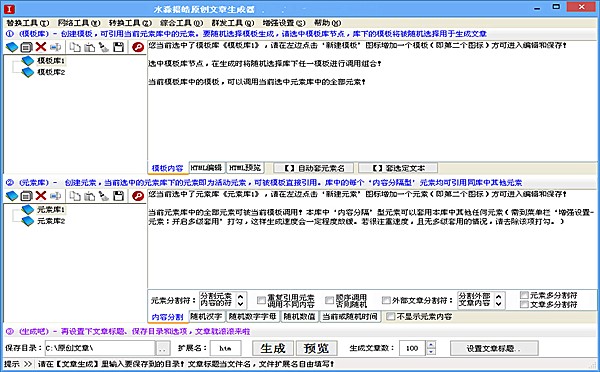Click the book icon beside 模板库1
This screenshot has height=372, width=600.
(x=28, y=60)
